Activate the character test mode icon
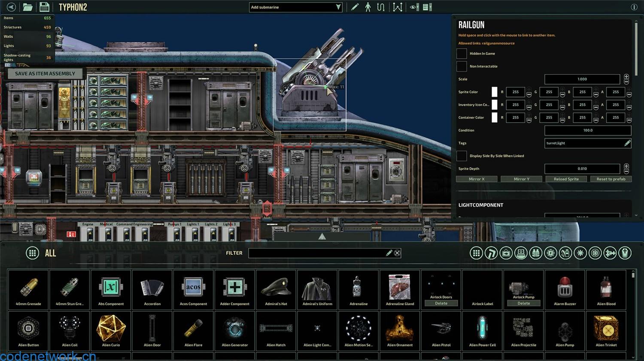The image size is (644, 361). pyautogui.click(x=368, y=7)
